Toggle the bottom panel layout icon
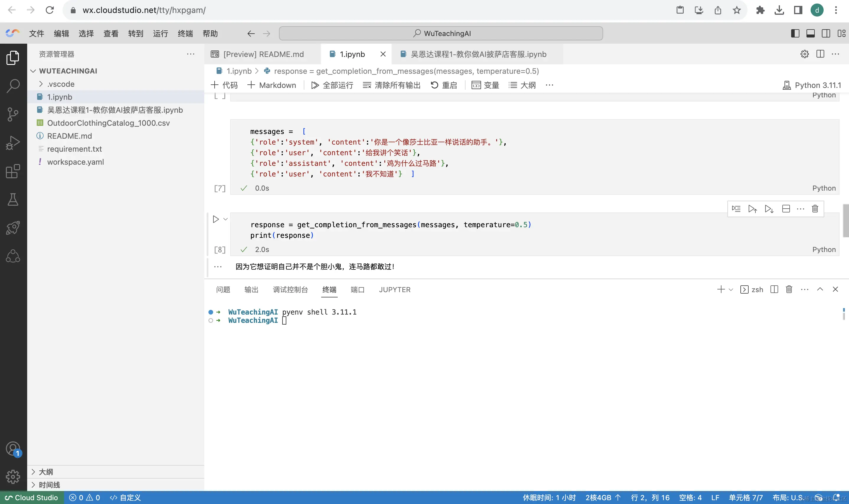849x504 pixels. point(810,33)
